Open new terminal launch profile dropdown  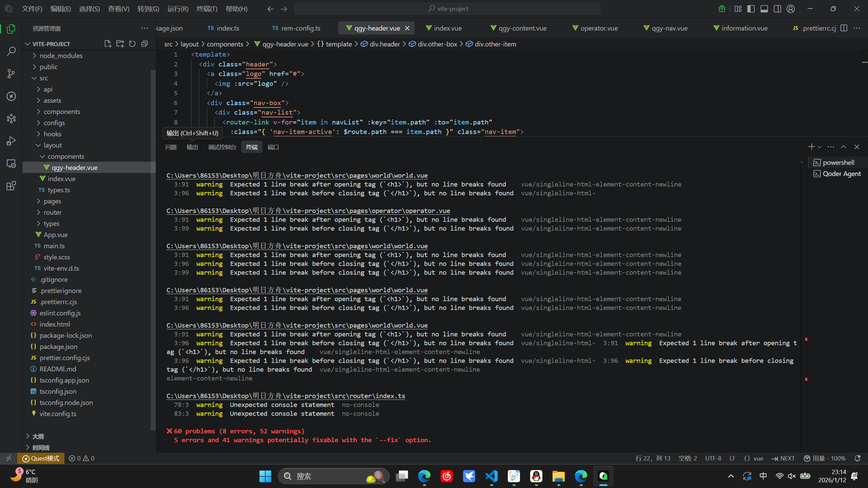pyautogui.click(x=820, y=147)
